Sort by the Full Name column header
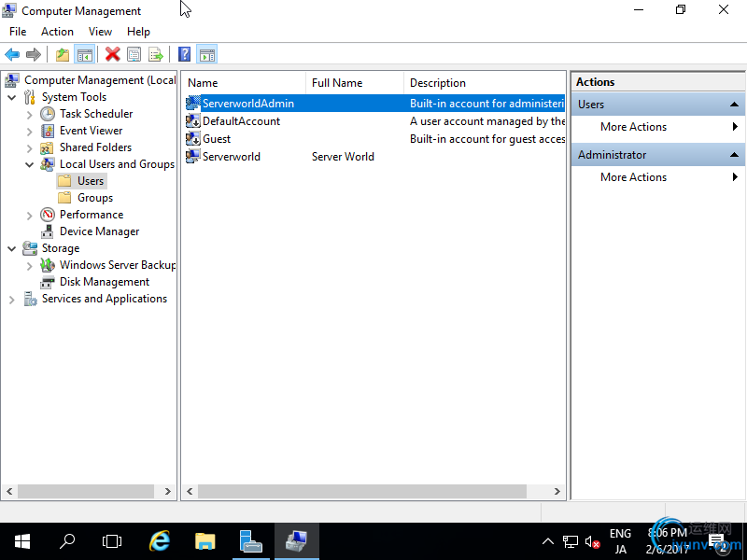Viewport: 747px width, 560px height. (x=355, y=83)
